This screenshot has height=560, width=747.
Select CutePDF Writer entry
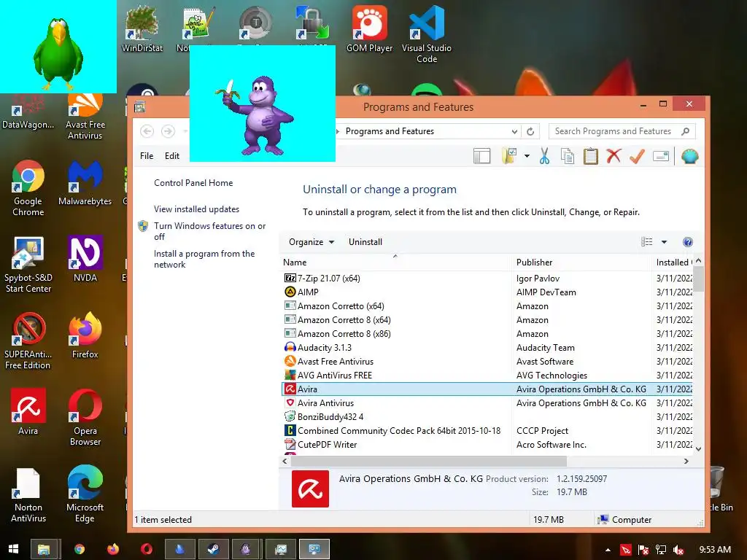tap(487, 444)
